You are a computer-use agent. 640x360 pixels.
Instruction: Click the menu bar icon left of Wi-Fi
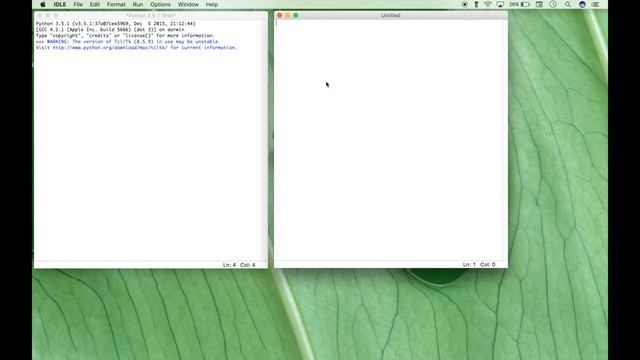pos(476,4)
